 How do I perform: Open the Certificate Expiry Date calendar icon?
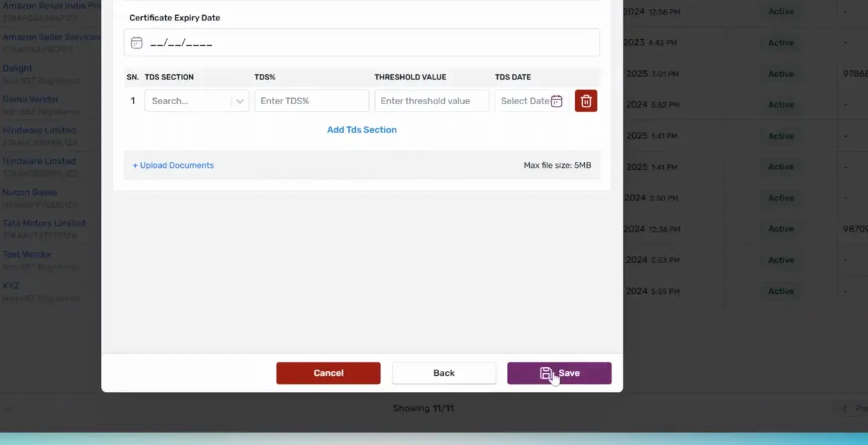[137, 43]
